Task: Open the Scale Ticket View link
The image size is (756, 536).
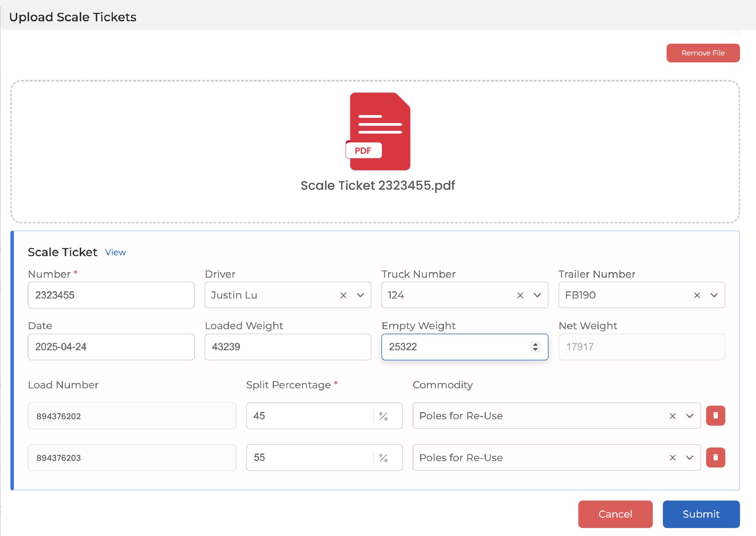Action: tap(115, 252)
